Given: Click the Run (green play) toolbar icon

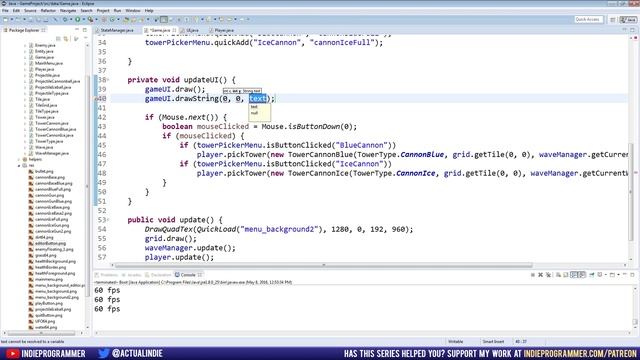Looking at the screenshot, I should (77, 19).
